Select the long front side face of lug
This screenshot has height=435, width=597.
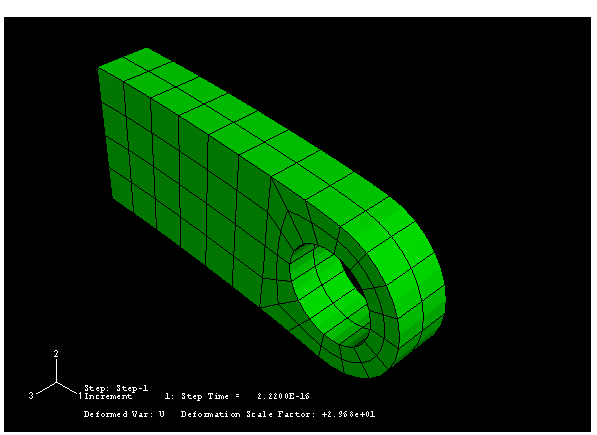click(190, 190)
